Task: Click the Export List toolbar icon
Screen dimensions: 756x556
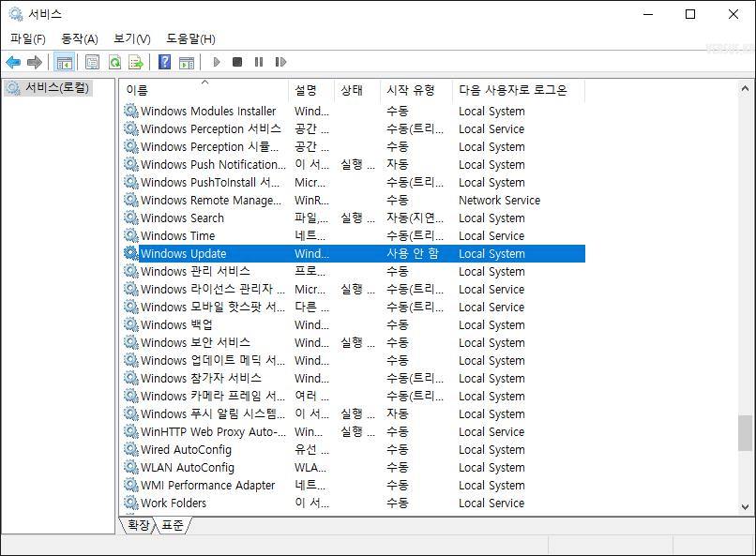Action: click(x=136, y=62)
